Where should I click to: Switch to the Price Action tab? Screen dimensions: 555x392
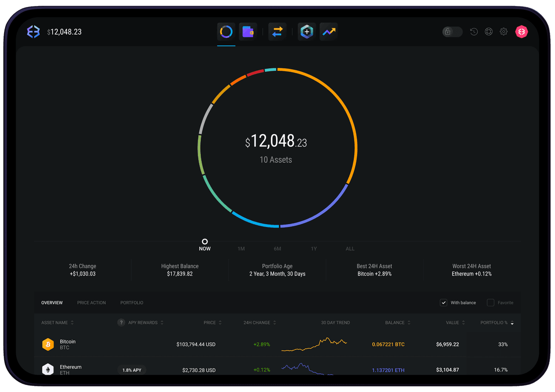click(92, 303)
